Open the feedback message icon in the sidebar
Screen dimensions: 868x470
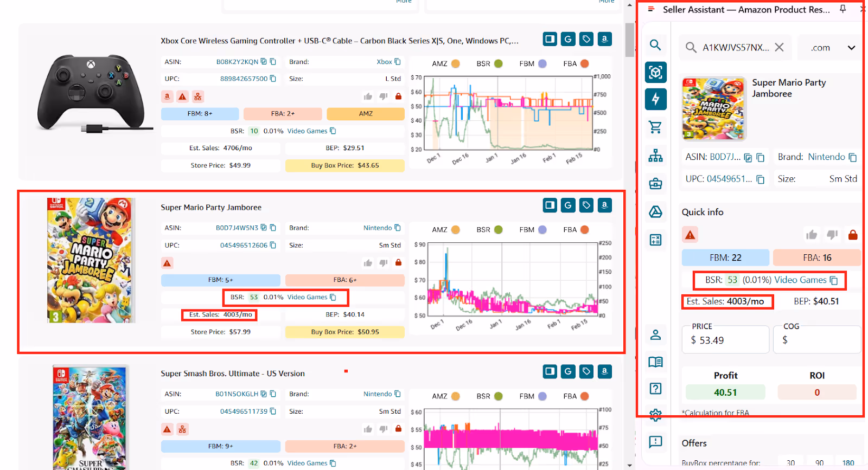(x=655, y=442)
